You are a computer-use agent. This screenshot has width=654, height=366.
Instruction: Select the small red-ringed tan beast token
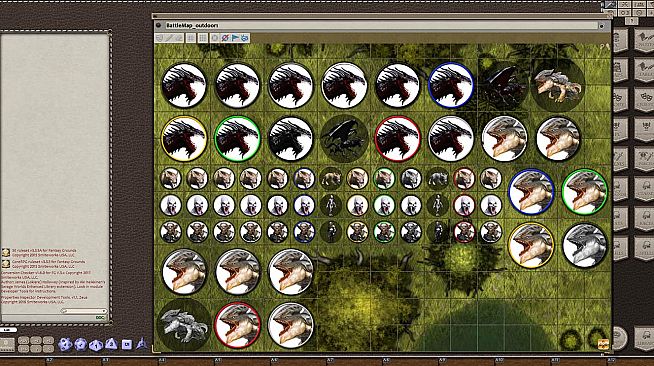464,178
